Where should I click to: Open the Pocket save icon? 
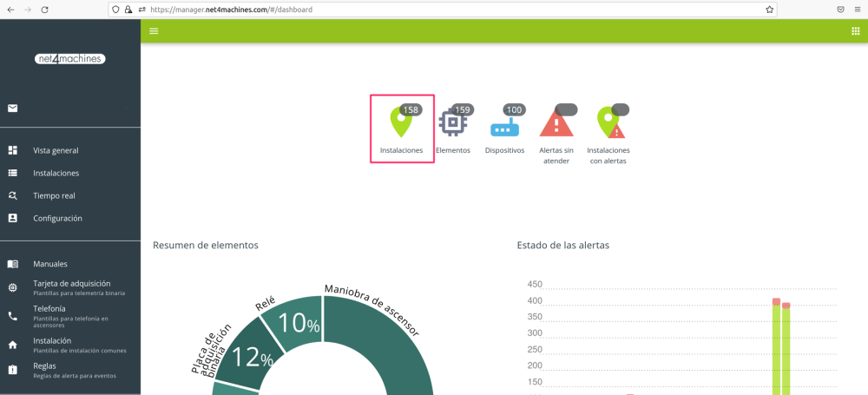(x=840, y=10)
